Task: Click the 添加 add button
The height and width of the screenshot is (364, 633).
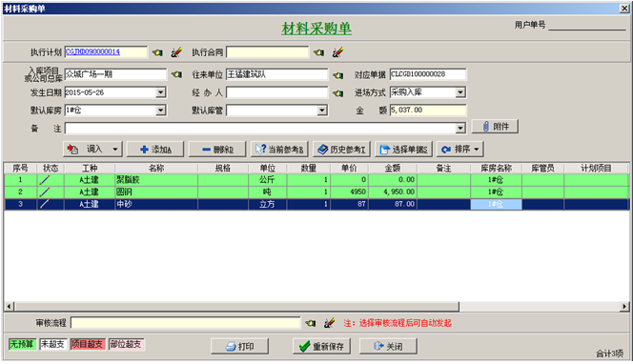Action: [155, 150]
